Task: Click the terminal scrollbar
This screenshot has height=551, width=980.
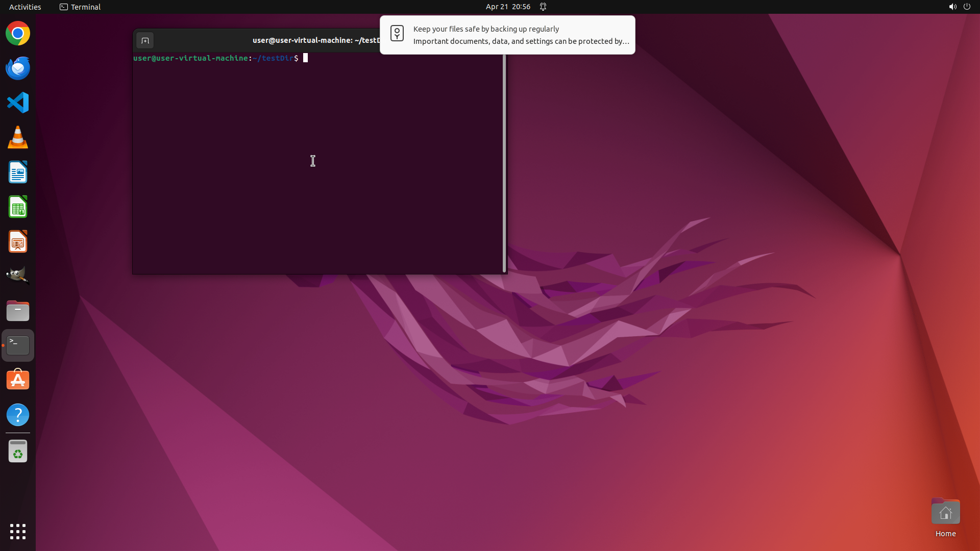Action: click(504, 163)
